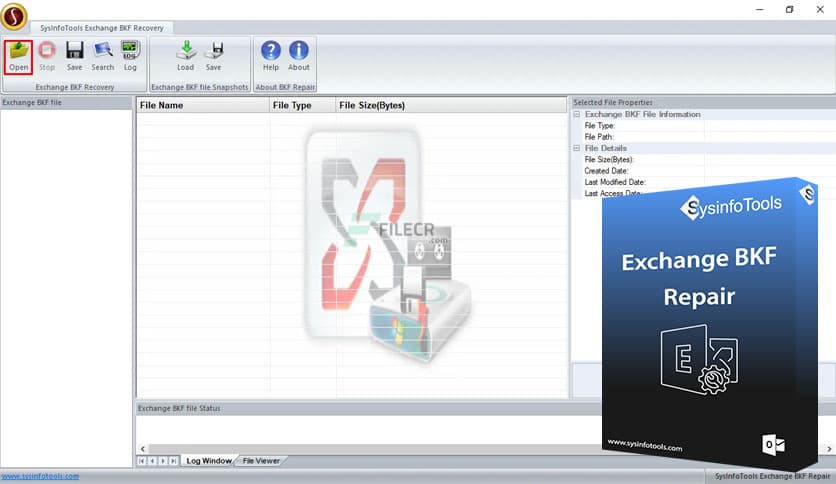Save recovered data in Exchange BKF Recovery group
836x484 pixels.
pyautogui.click(x=74, y=57)
